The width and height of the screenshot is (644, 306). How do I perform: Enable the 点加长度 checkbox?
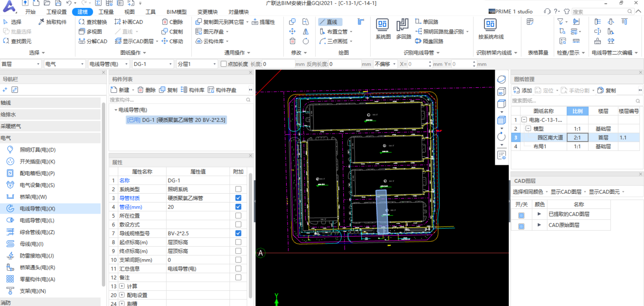coord(224,64)
